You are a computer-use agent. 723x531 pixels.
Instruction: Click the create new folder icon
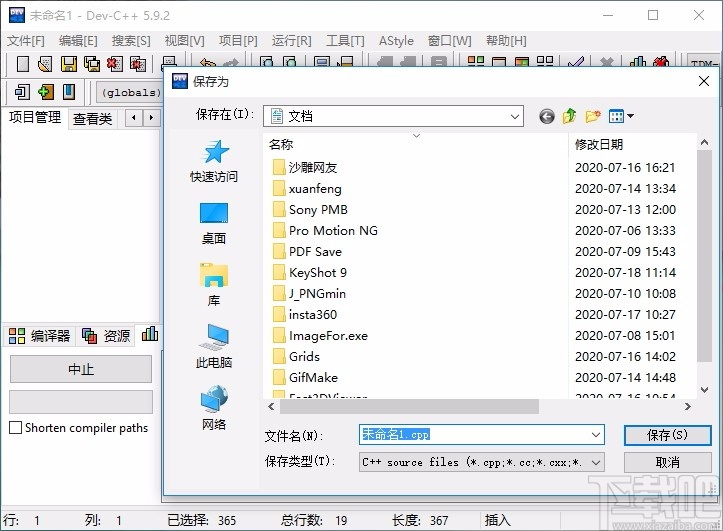(593, 116)
